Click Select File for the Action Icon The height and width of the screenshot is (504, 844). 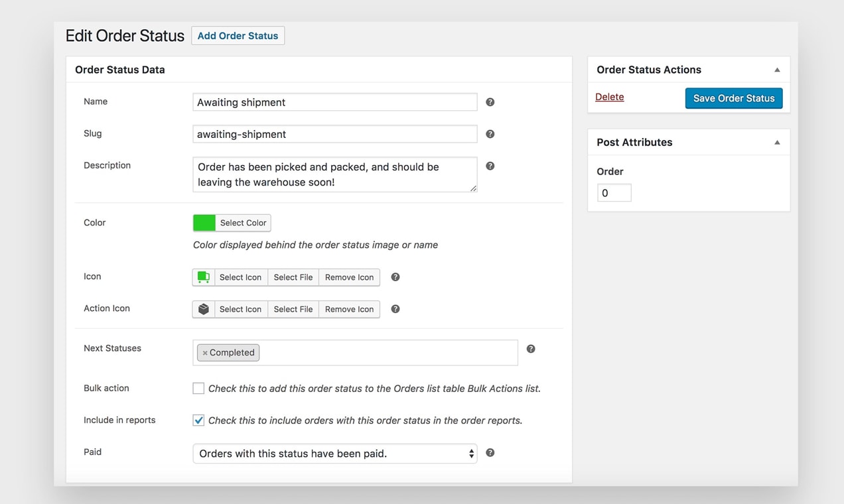click(x=293, y=309)
